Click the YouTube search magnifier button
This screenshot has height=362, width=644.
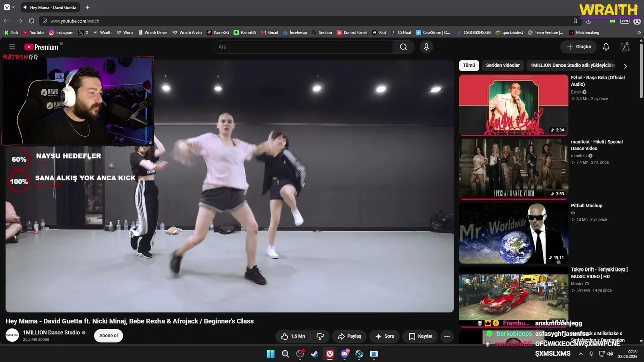(404, 47)
